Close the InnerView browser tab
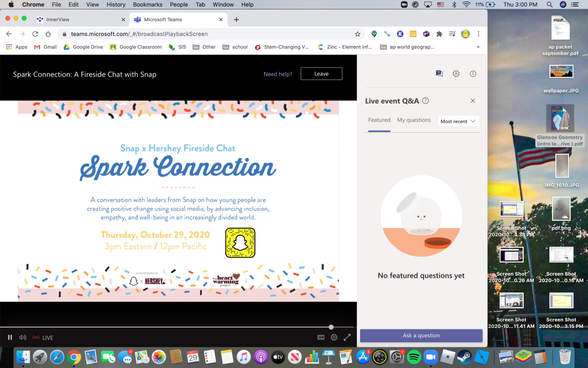Image resolution: width=588 pixels, height=368 pixels. coord(123,20)
